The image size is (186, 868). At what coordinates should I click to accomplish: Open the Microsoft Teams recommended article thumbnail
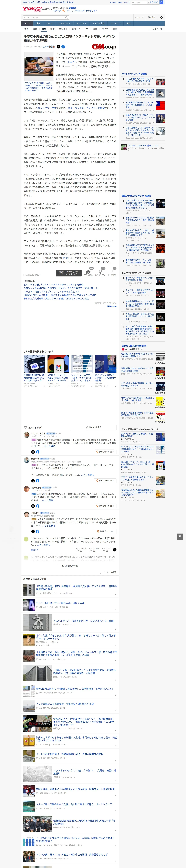point(34,364)
